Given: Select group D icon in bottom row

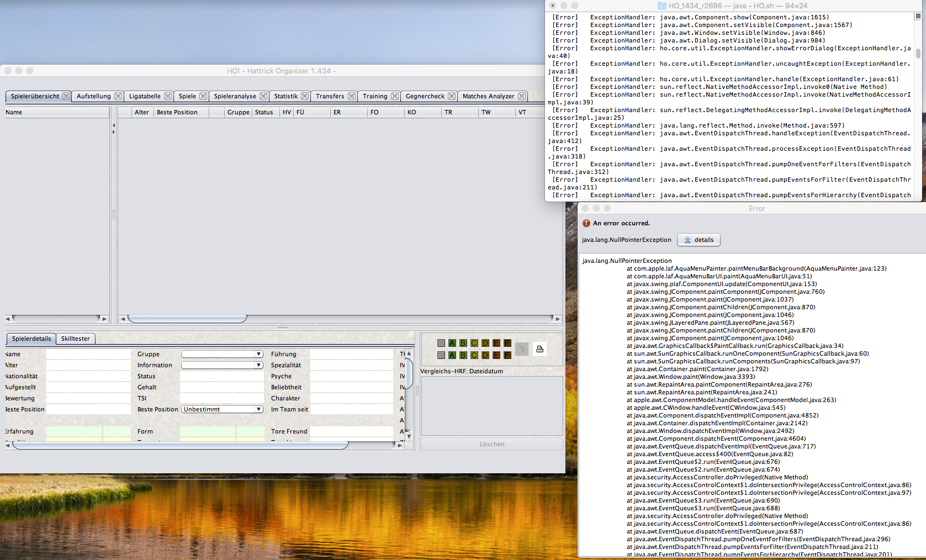Looking at the screenshot, I should click(485, 355).
